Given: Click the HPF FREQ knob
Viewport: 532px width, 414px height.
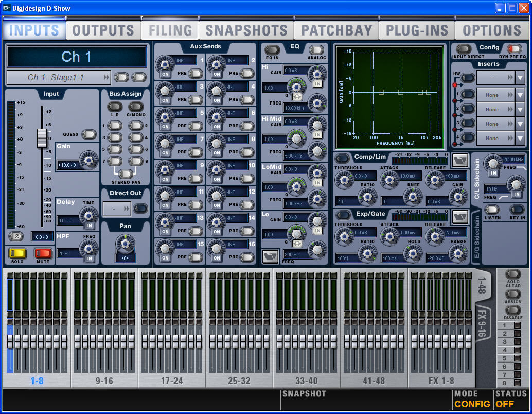Looking at the screenshot, I should [88, 249].
